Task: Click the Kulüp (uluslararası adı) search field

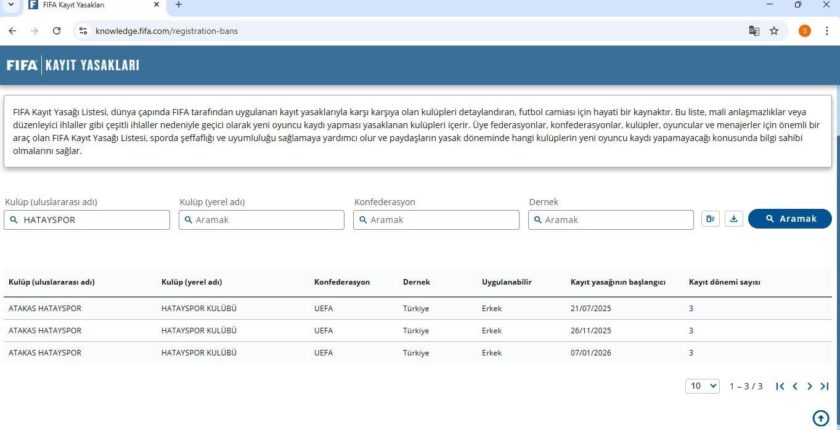Action: pyautogui.click(x=87, y=220)
